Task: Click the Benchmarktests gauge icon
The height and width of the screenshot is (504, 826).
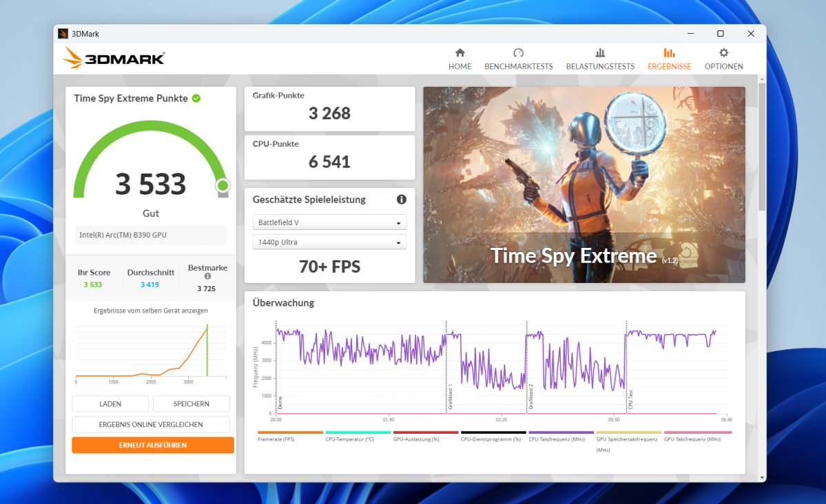Action: [518, 52]
